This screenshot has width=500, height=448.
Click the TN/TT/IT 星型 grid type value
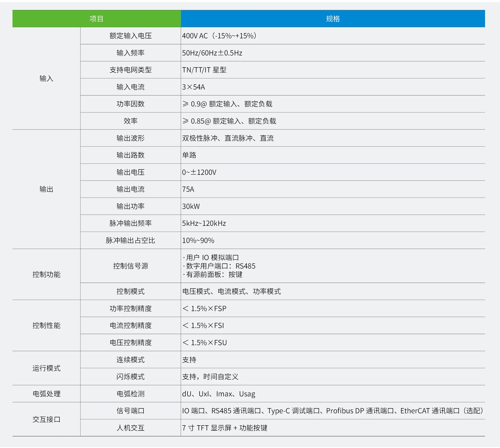coord(204,70)
